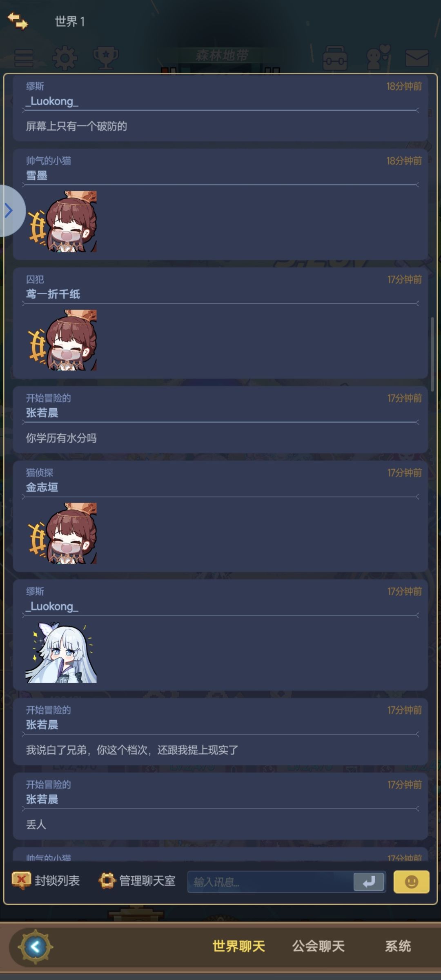
Task: Send message with the enter arrow button
Action: point(369,882)
